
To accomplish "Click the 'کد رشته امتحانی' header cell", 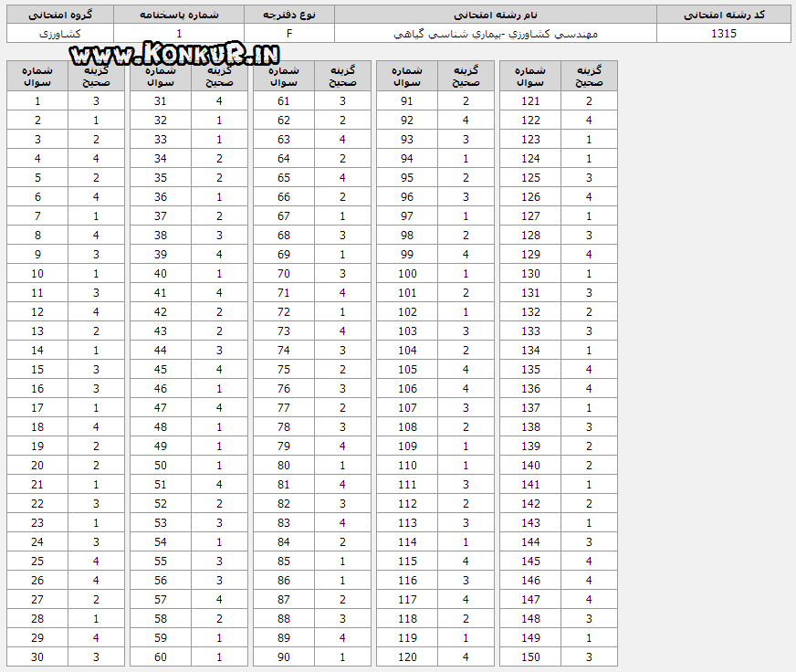I will pos(723,15).
